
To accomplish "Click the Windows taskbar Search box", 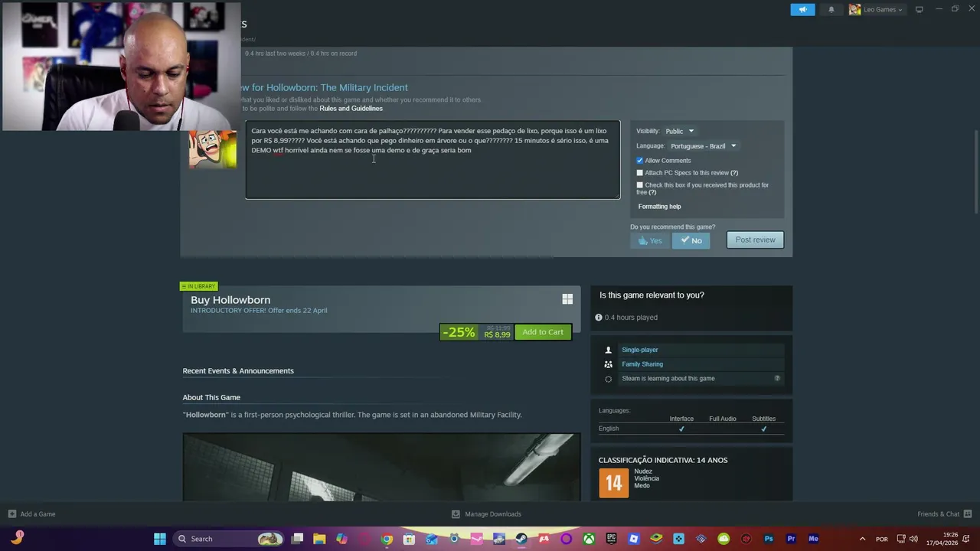I will tap(228, 539).
